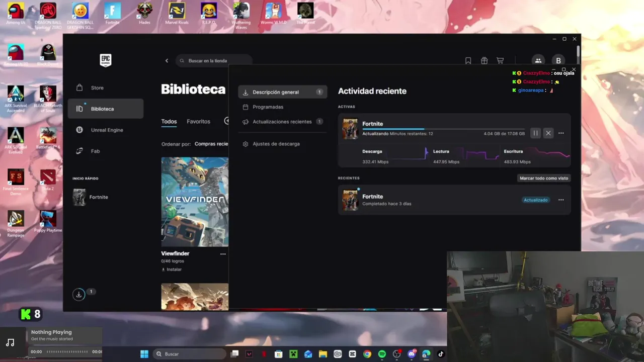Launch Fortnite from Inicio rápido list

click(91, 197)
